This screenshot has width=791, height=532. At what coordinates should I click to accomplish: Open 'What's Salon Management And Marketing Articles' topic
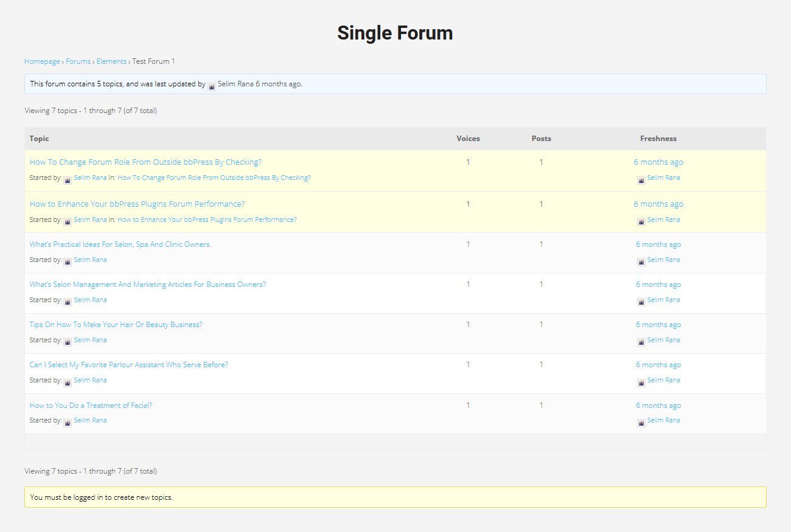pos(147,285)
